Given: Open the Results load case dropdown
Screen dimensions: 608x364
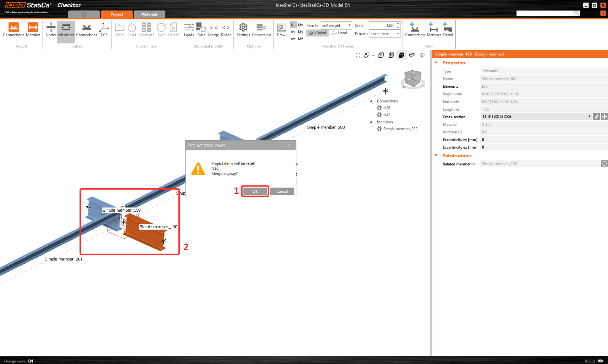Looking at the screenshot, I should 336,25.
